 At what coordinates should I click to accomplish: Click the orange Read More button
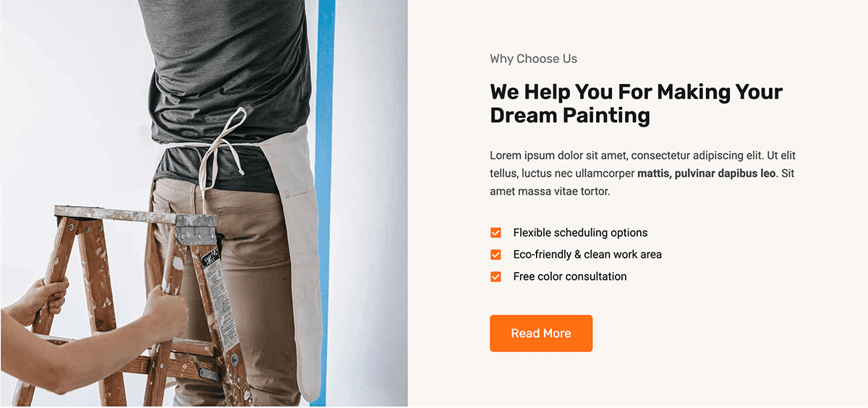pyautogui.click(x=541, y=333)
